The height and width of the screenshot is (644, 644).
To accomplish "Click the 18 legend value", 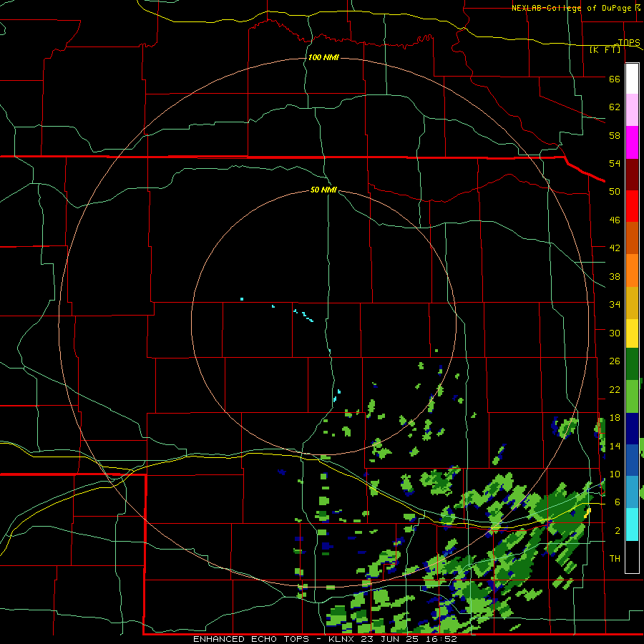I will [x=615, y=418].
